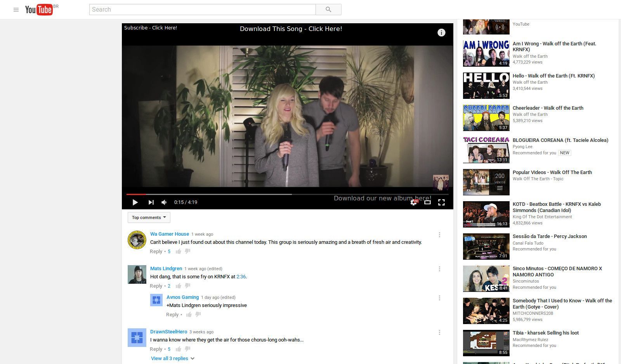The height and width of the screenshot is (364, 621).
Task: Open MacRhymez Rulez channel link
Action: pos(531,340)
